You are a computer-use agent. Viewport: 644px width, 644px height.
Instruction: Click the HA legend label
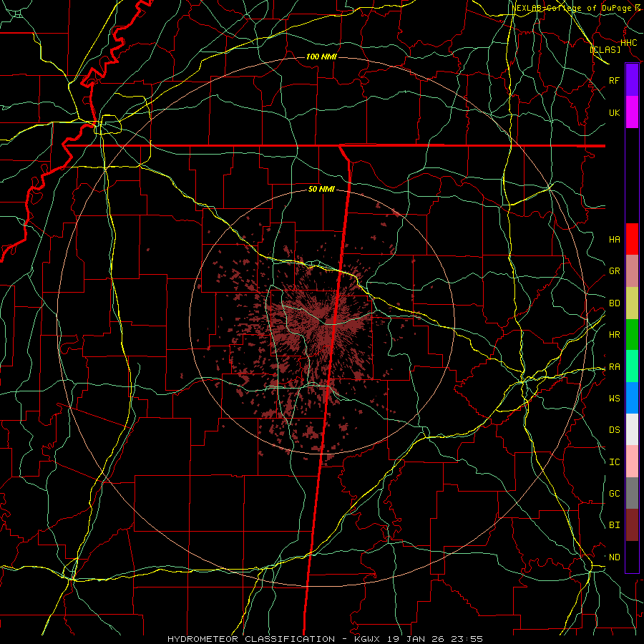[614, 240]
